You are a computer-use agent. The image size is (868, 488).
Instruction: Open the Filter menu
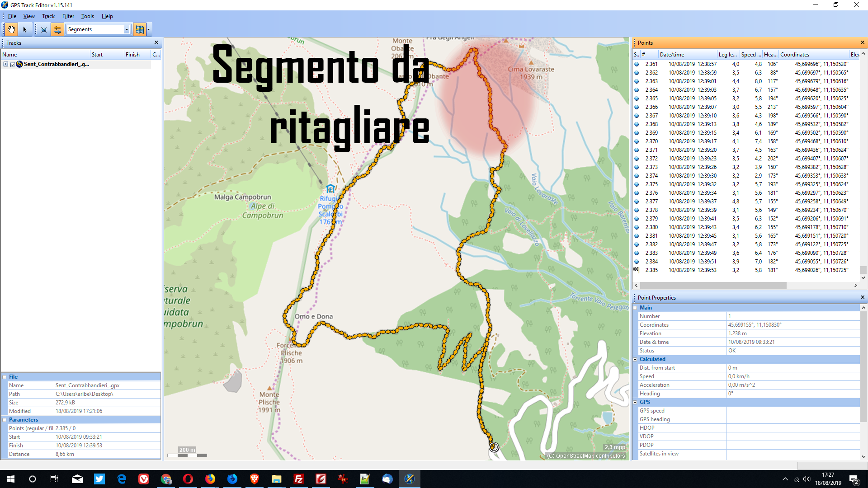[68, 16]
